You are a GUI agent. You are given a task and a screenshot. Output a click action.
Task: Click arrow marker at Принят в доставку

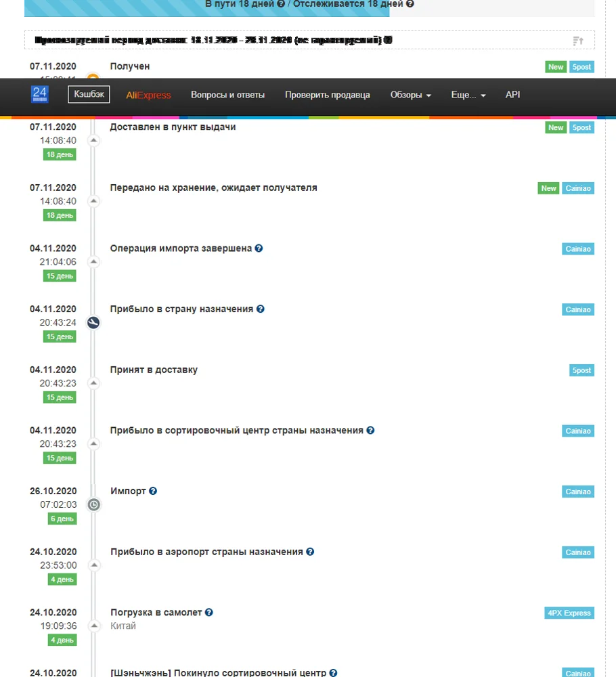[93, 383]
